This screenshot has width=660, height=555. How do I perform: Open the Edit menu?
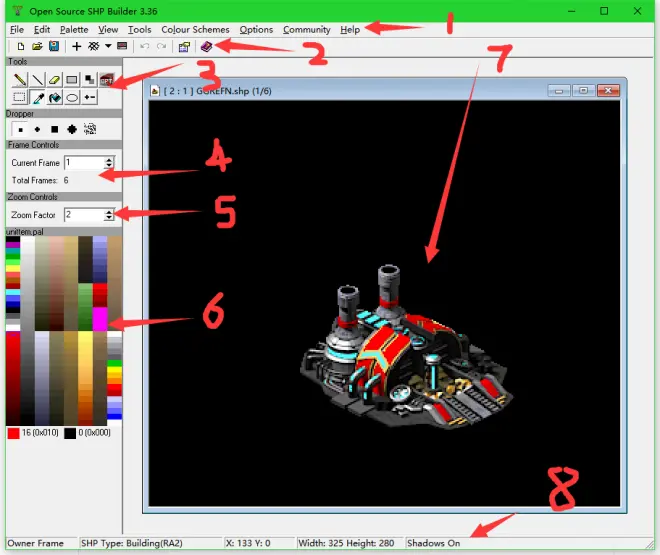42,30
